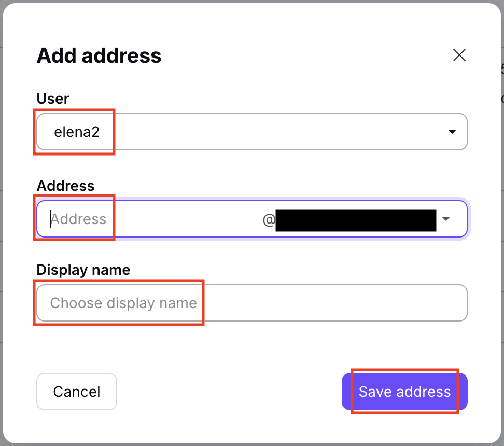Click Cancel to abort adding the address
504x446 pixels.
click(x=76, y=392)
